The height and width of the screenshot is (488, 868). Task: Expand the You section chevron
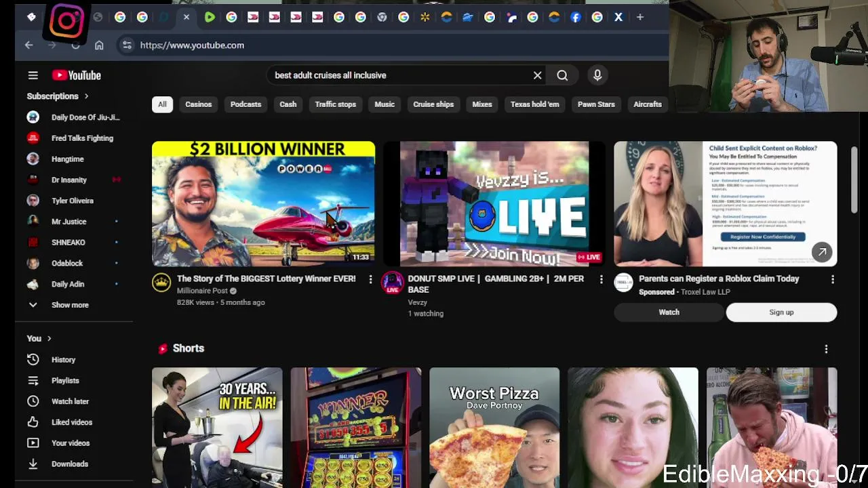click(x=49, y=338)
